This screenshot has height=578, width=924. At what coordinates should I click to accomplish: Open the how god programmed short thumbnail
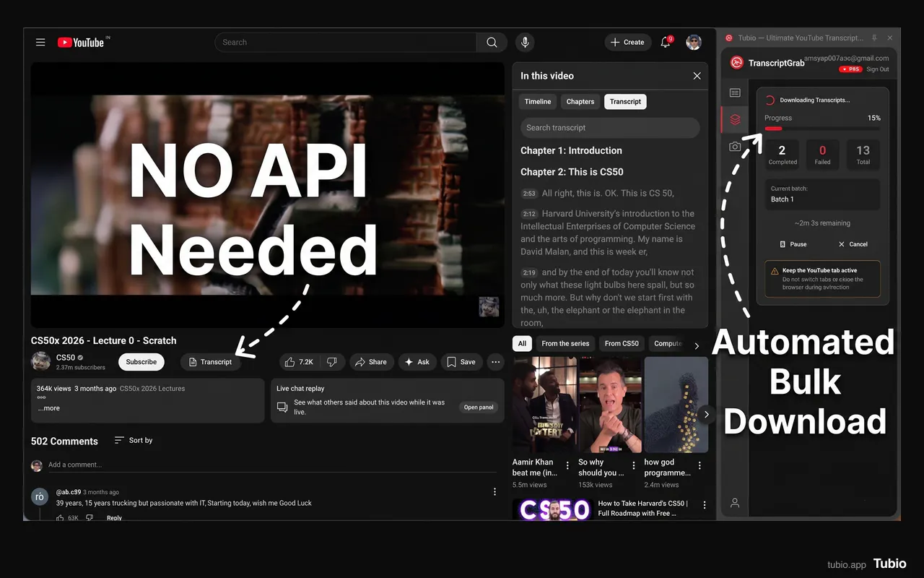click(x=676, y=405)
